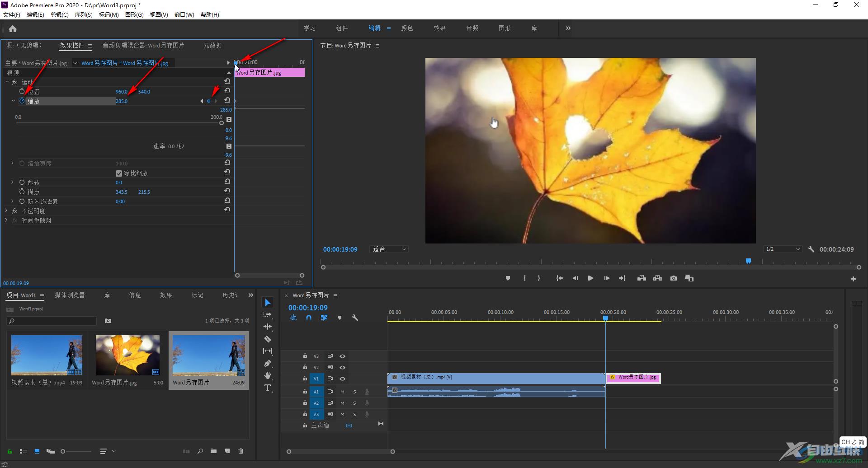Open the Program monitor button editor plus
868x468 pixels.
[x=853, y=279]
